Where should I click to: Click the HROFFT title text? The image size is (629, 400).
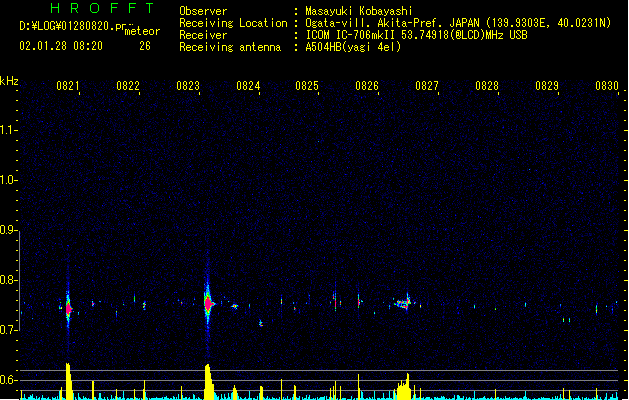tap(102, 8)
